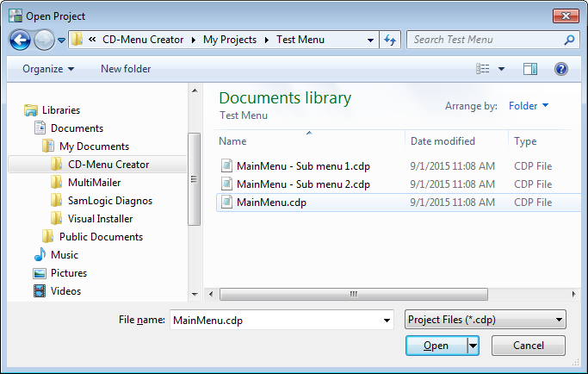Screen dimensions: 588x374
Task: Select Pictures in the navigation tree
Action: point(69,273)
